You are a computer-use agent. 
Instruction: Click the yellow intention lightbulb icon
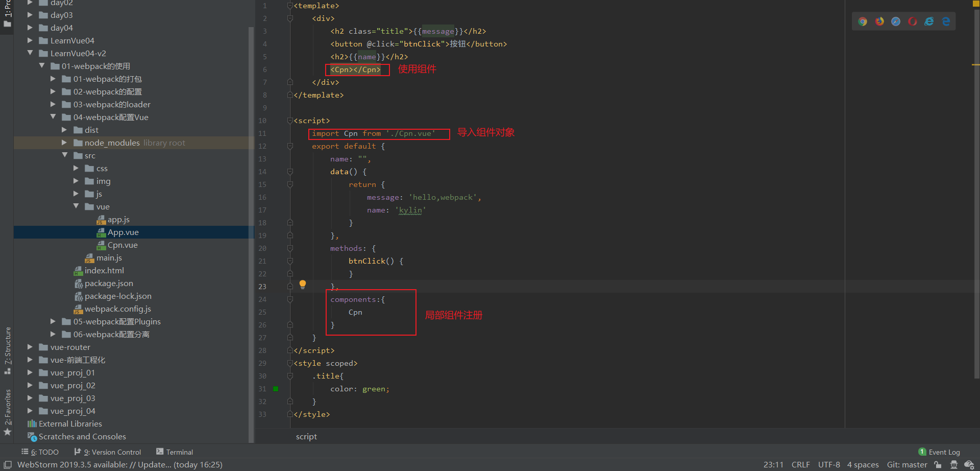(303, 285)
